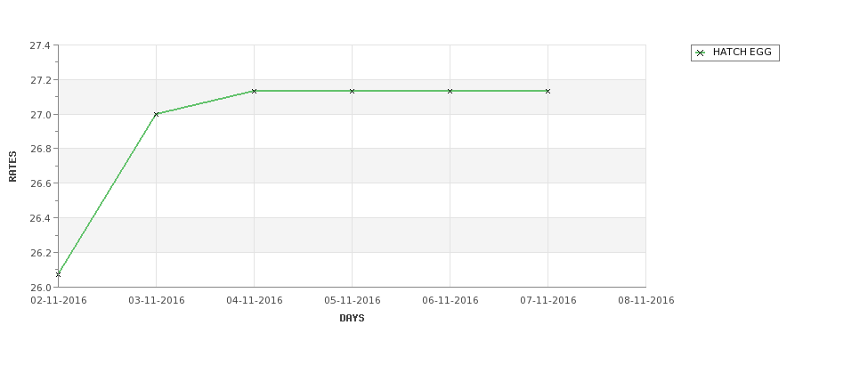
Task: Click the 03-11-2016 x-axis label
Action: 157,301
